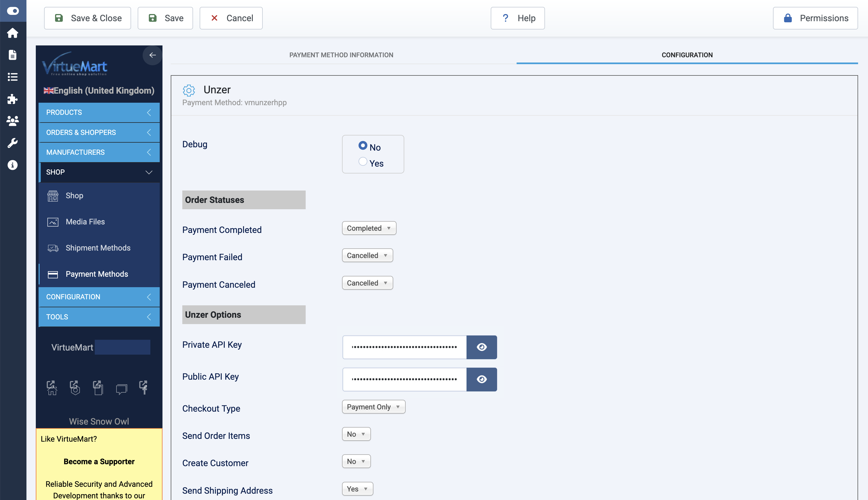Switch to Payment Method Information tab
The image size is (868, 500).
pos(341,55)
